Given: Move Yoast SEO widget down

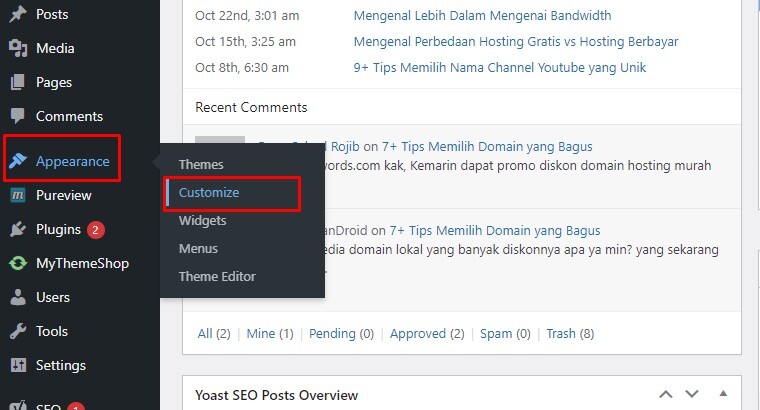Looking at the screenshot, I should coord(692,394).
